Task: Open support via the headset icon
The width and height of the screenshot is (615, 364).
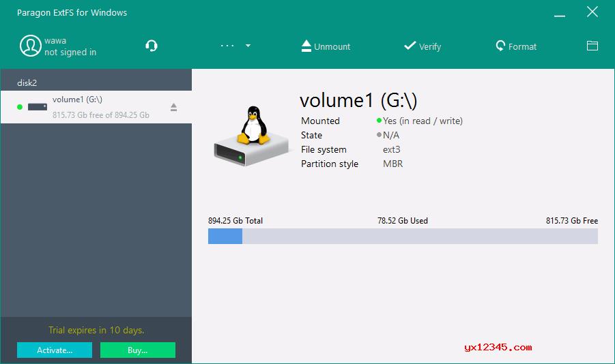Action: (x=152, y=46)
